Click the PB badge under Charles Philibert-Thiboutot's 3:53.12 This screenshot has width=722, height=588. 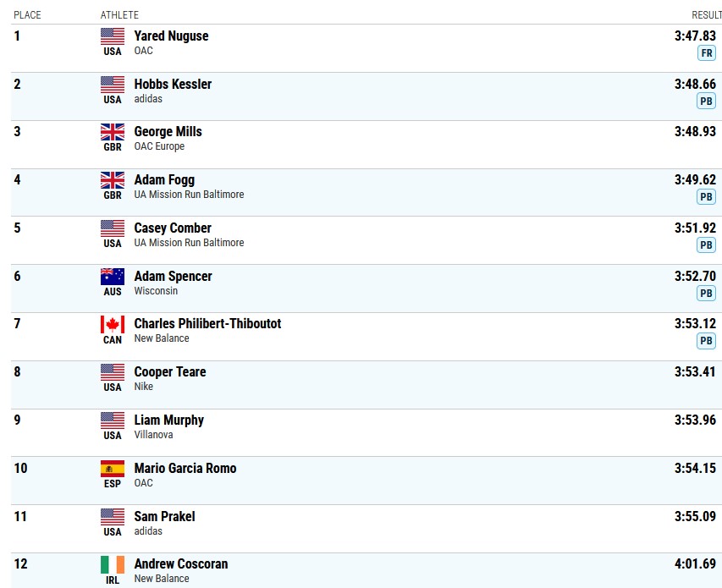707,341
